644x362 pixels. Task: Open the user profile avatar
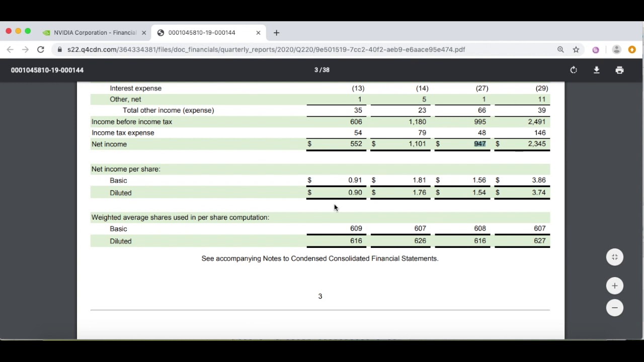click(x=616, y=49)
